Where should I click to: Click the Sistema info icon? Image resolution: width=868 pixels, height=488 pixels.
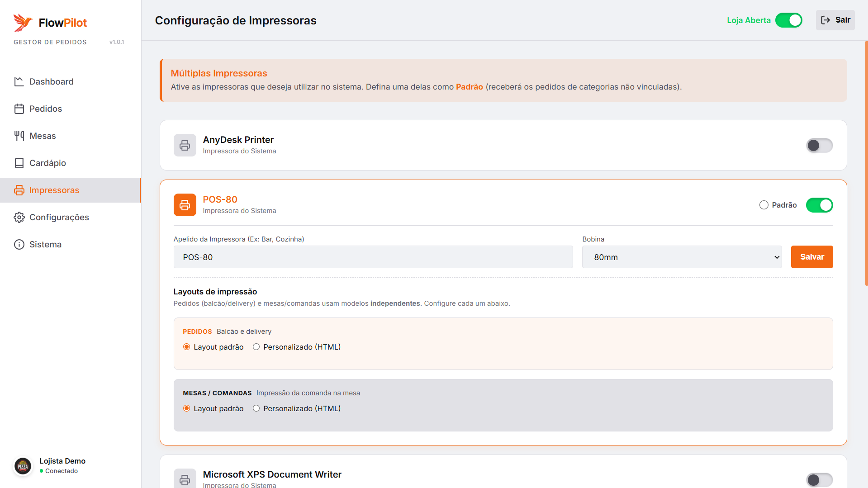click(19, 244)
